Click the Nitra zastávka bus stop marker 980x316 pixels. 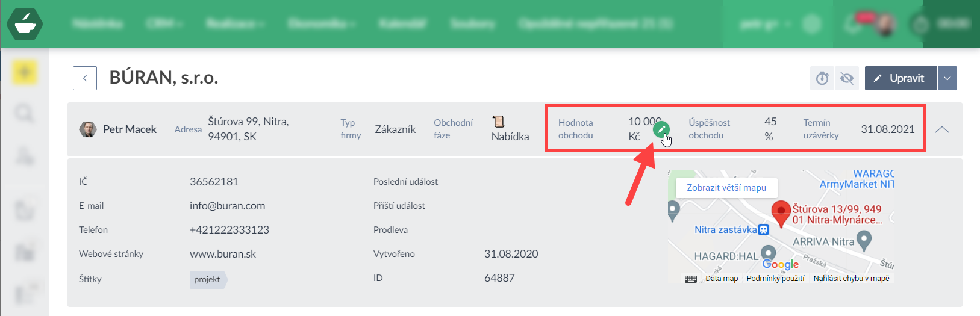[x=764, y=229]
